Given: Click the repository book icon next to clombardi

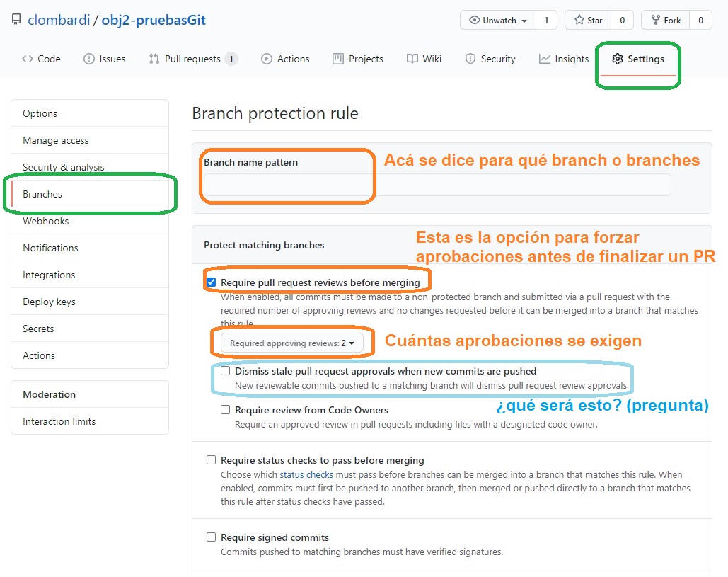Looking at the screenshot, I should [16, 19].
